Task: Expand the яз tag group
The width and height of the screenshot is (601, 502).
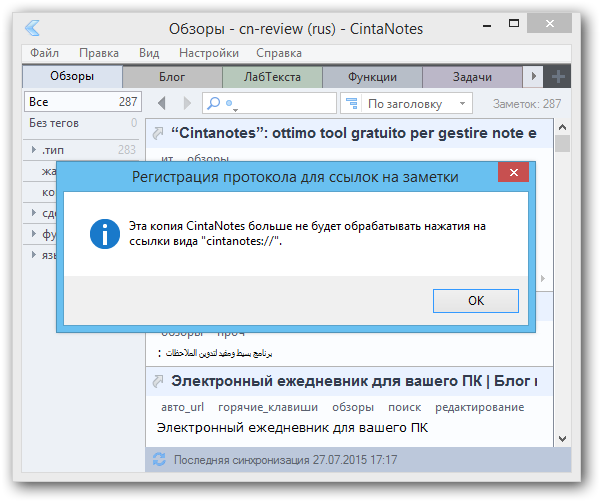Action: [34, 254]
